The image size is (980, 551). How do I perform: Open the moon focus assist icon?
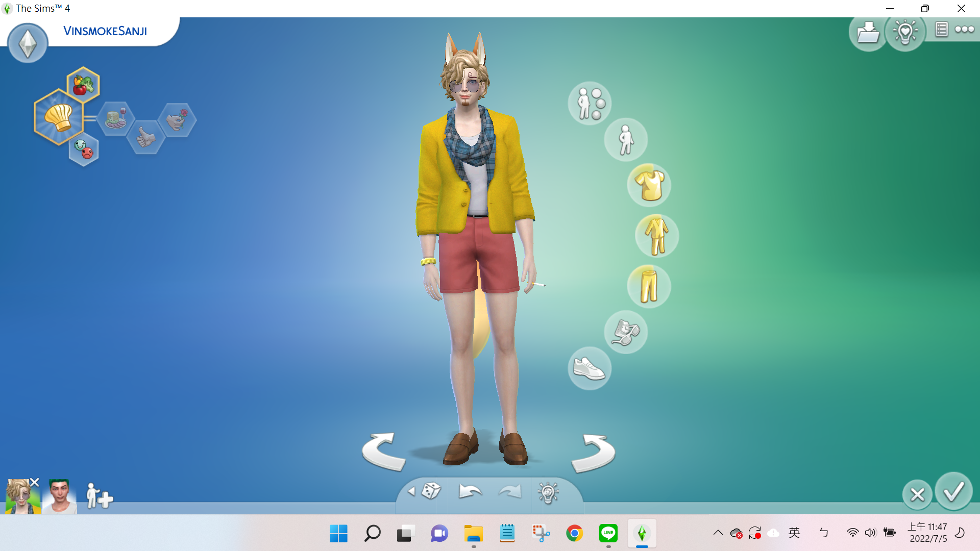[x=960, y=533]
